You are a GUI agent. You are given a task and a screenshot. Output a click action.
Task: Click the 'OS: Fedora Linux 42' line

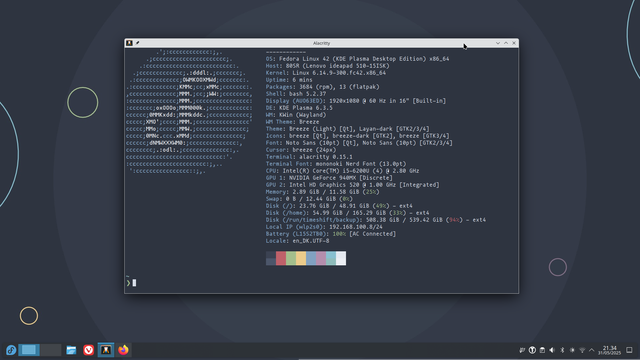[x=358, y=59]
